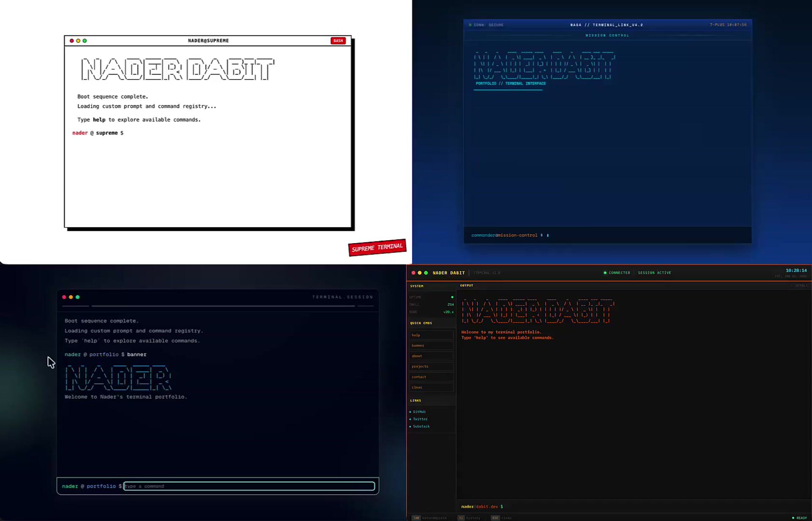Open the Substack link
The height and width of the screenshot is (521, 812).
pyautogui.click(x=421, y=426)
